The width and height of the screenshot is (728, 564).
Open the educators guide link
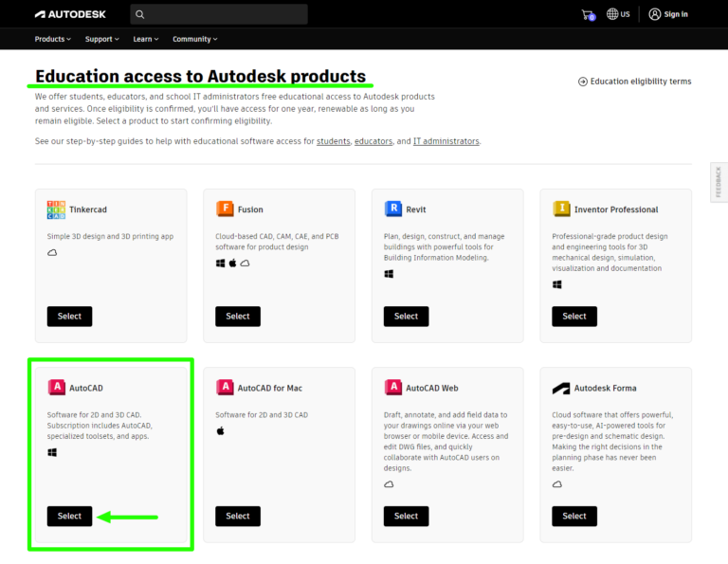pyautogui.click(x=373, y=141)
